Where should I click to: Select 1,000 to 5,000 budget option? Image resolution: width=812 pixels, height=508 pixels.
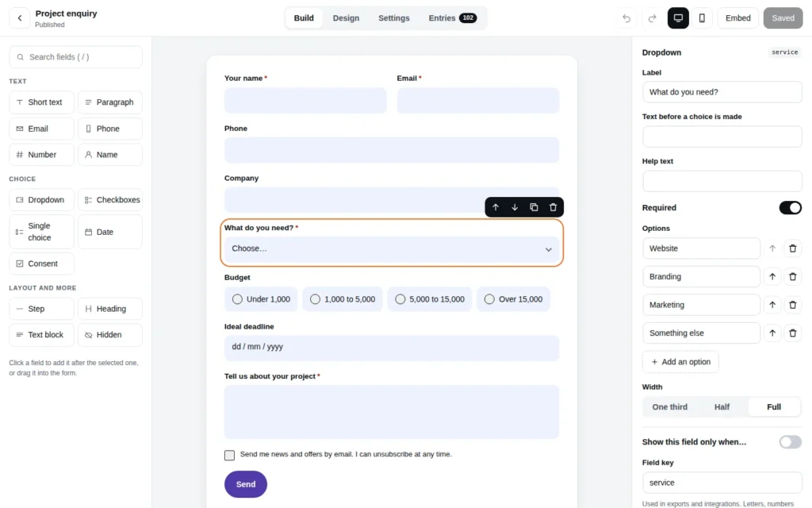click(343, 299)
